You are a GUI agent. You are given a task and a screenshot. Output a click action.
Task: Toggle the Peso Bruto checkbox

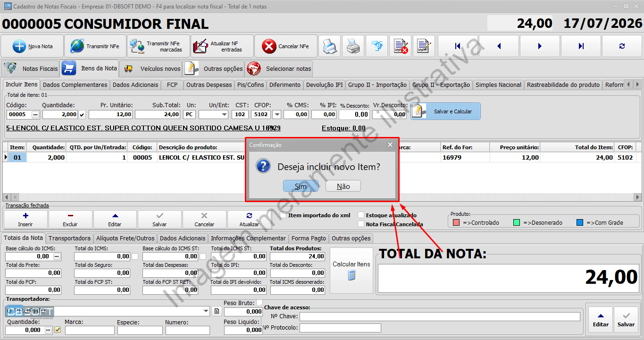point(259,302)
